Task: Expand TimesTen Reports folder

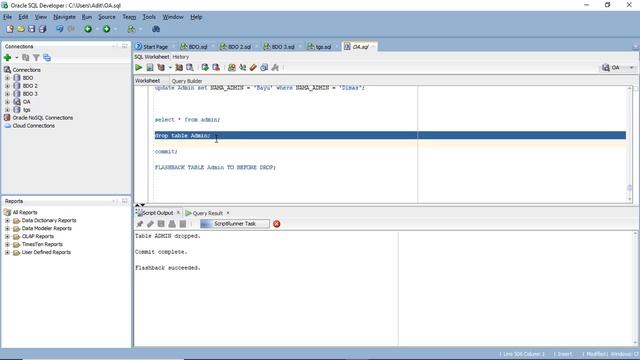Action: pyautogui.click(x=7, y=244)
